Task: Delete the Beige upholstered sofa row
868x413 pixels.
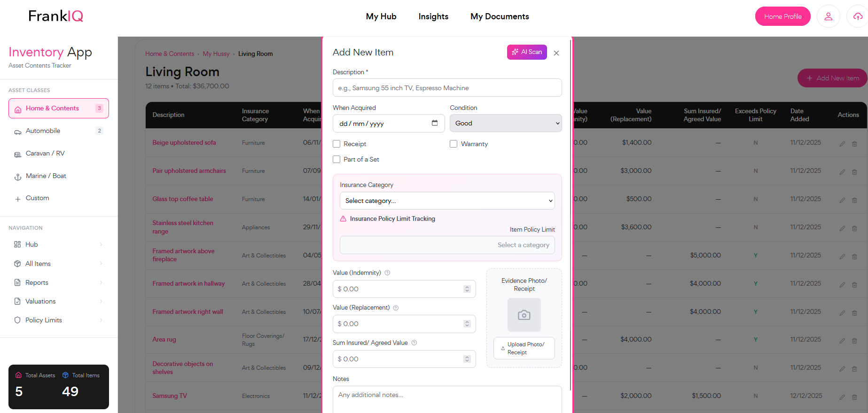Action: point(854,144)
